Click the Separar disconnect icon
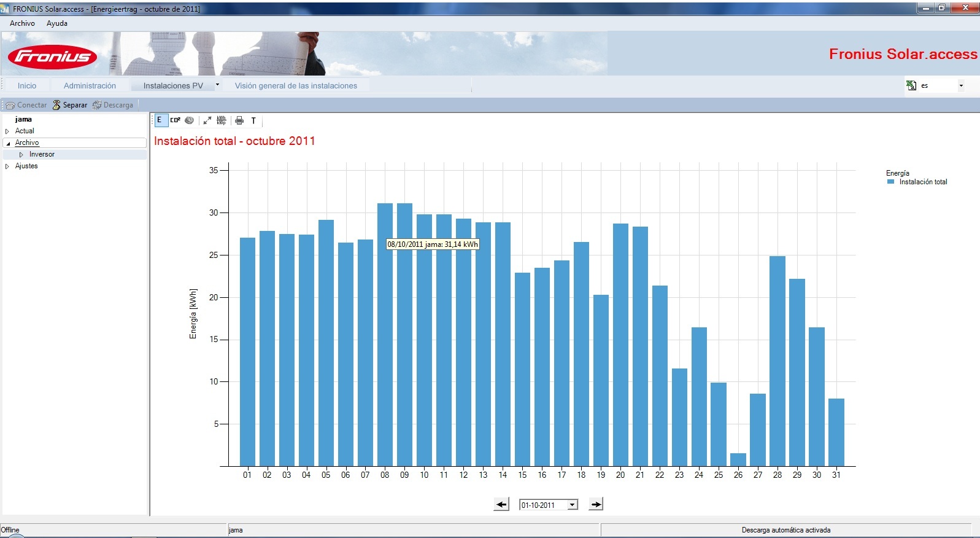This screenshot has height=538, width=980. (x=56, y=105)
